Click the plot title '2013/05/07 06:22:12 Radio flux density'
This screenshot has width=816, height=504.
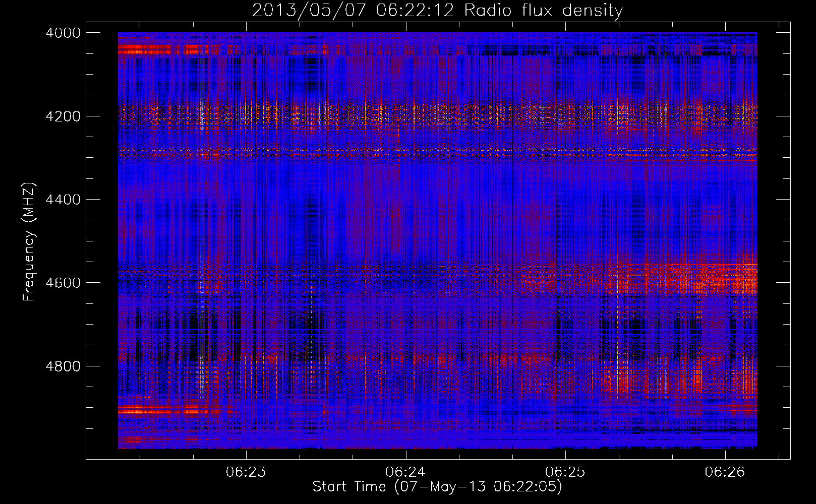tap(437, 11)
